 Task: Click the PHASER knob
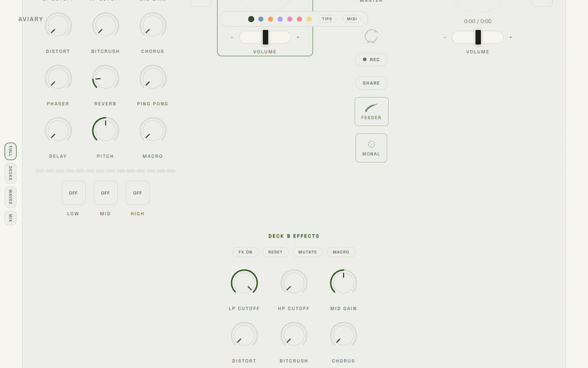click(x=58, y=78)
